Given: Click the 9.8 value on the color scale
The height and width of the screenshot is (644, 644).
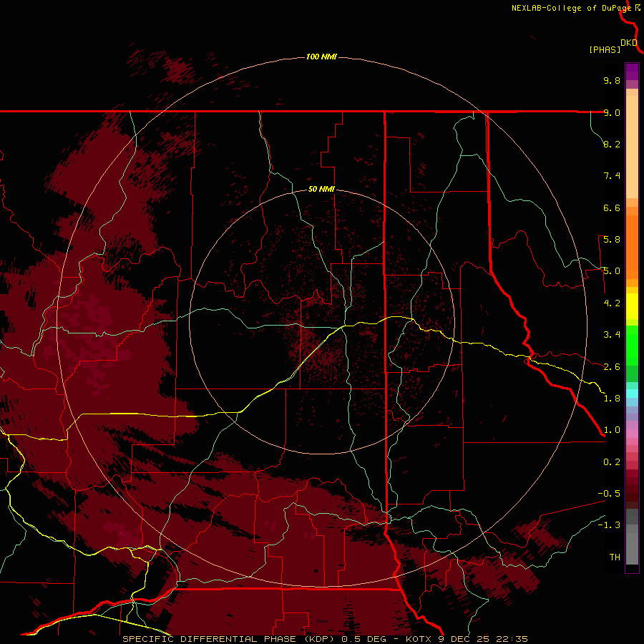Looking at the screenshot, I should [x=612, y=80].
